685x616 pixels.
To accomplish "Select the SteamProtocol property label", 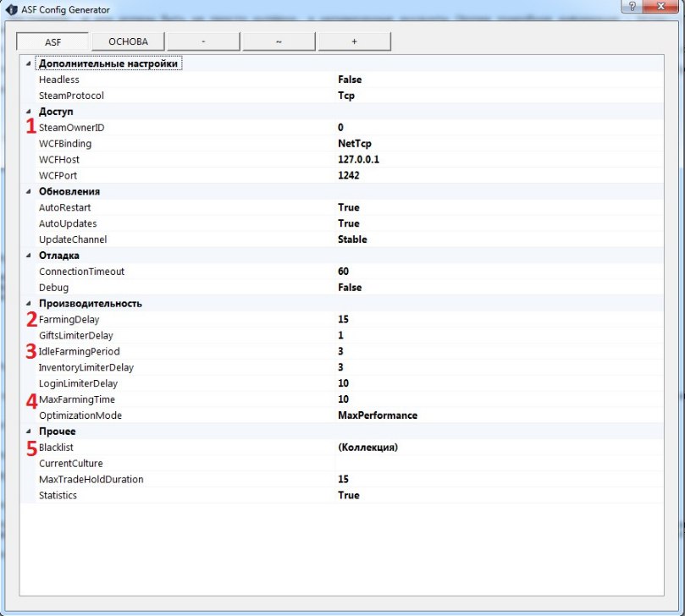I will tap(71, 96).
